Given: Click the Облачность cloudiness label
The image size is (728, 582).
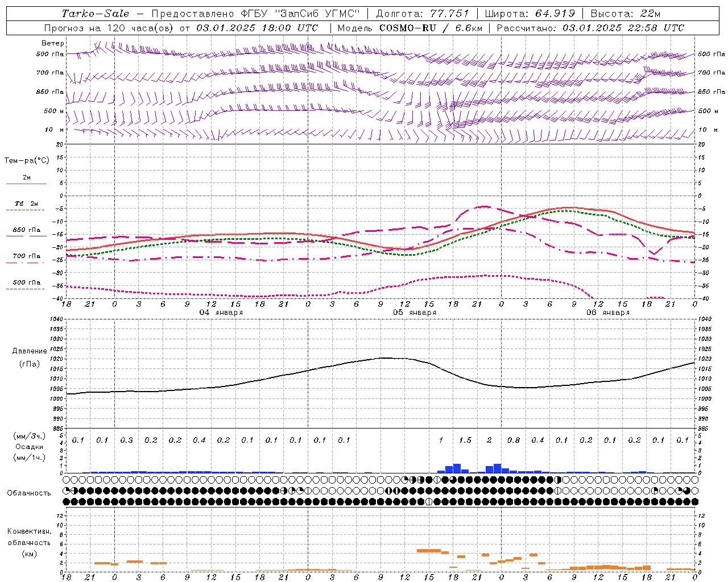Looking at the screenshot, I should pyautogui.click(x=29, y=493).
